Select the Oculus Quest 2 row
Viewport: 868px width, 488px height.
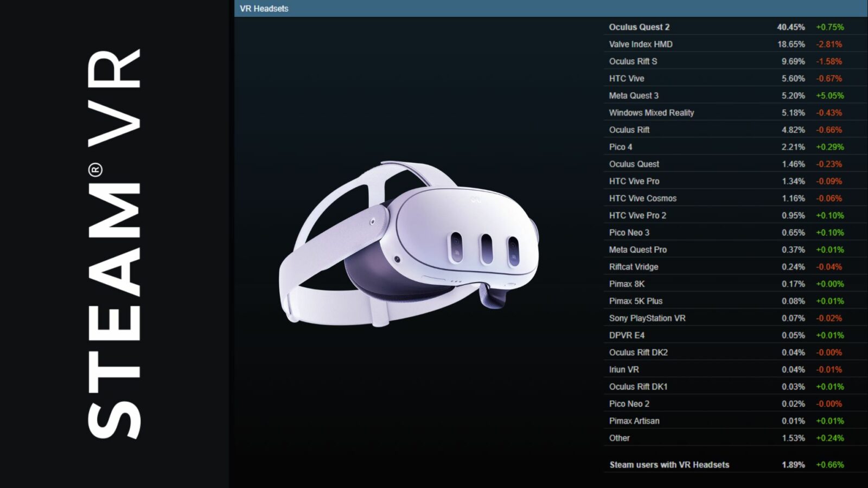point(639,27)
